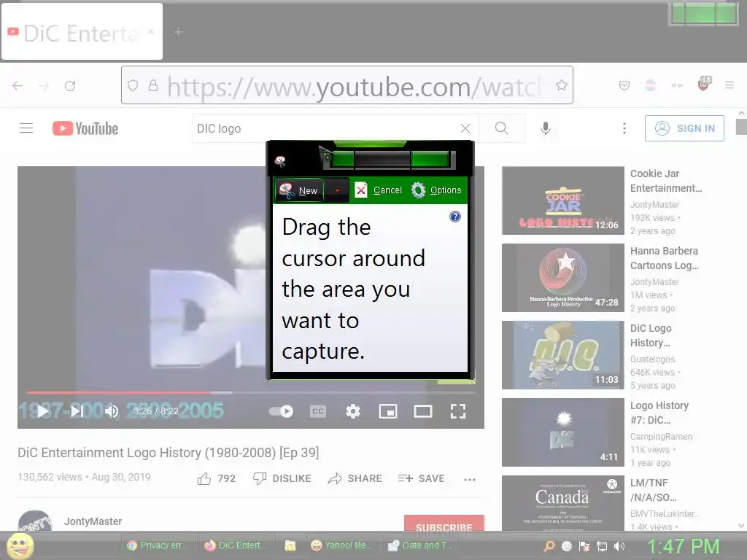Open Hanna Barbera Cartoons Logo video title

coord(664,258)
